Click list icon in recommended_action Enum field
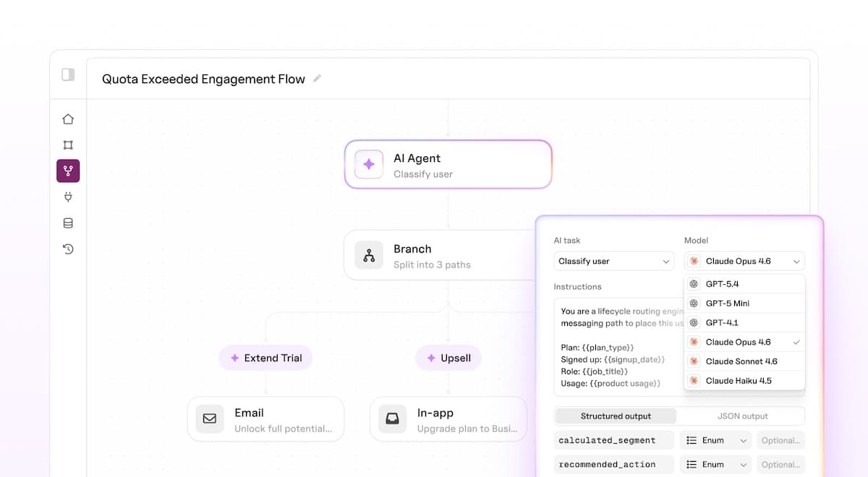868x477 pixels. coord(691,465)
